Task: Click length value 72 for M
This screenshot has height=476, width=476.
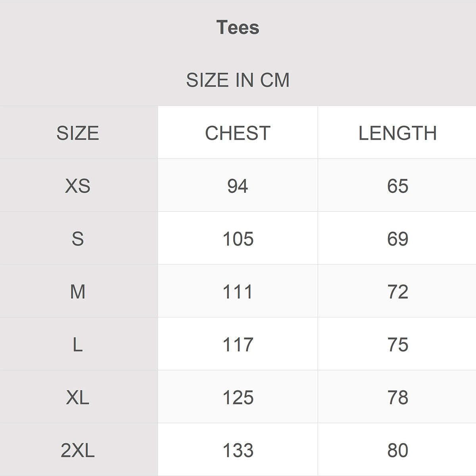Action: pos(397,292)
